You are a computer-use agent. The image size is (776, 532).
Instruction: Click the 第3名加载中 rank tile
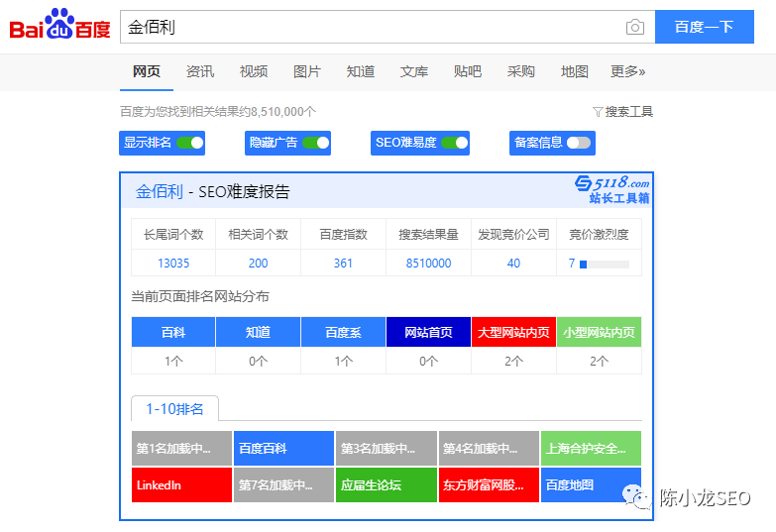387,449
